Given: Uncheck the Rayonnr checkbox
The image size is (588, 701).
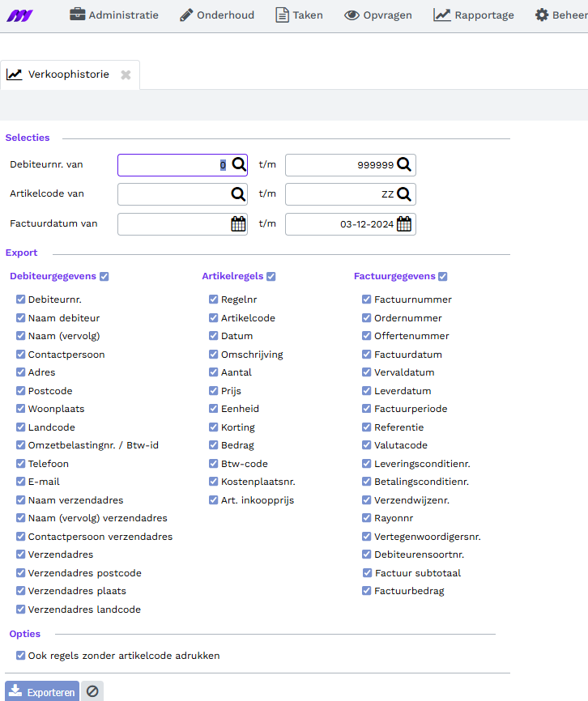Looking at the screenshot, I should 367,518.
